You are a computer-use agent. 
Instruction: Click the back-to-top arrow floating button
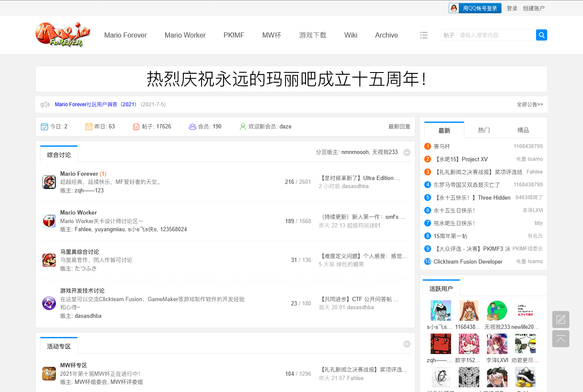pyautogui.click(x=561, y=339)
